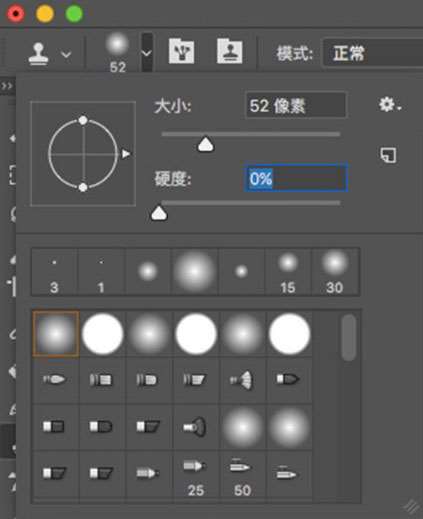This screenshot has width=423, height=519.
Task: Open the brush panel gear menu
Action: (389, 105)
